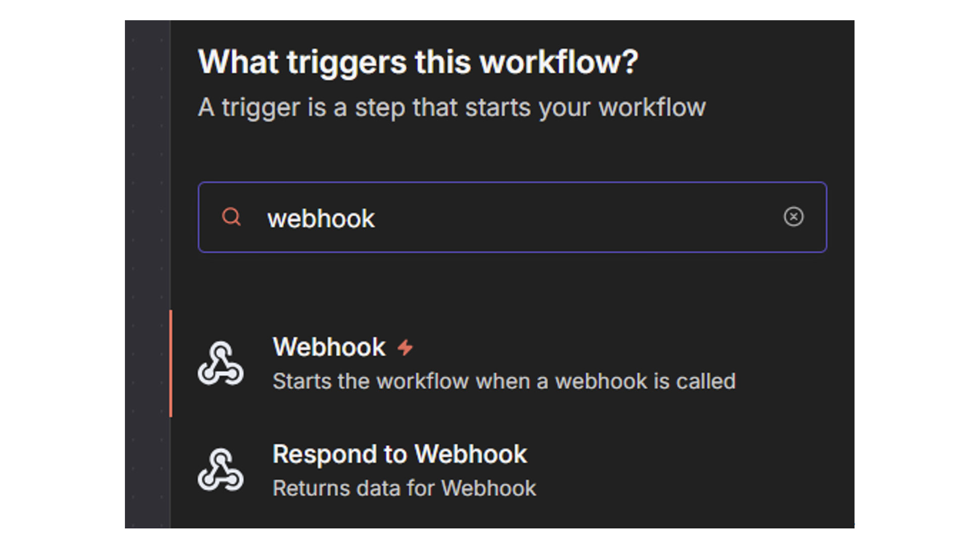Click empty space right of Respond to Webhook
Image resolution: width=980 pixels, height=550 pixels.
(708, 470)
